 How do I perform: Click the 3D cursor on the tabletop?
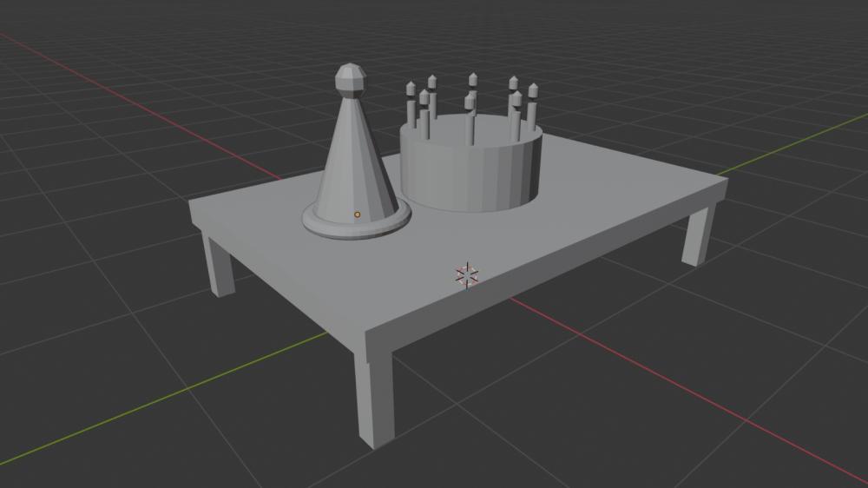467,275
